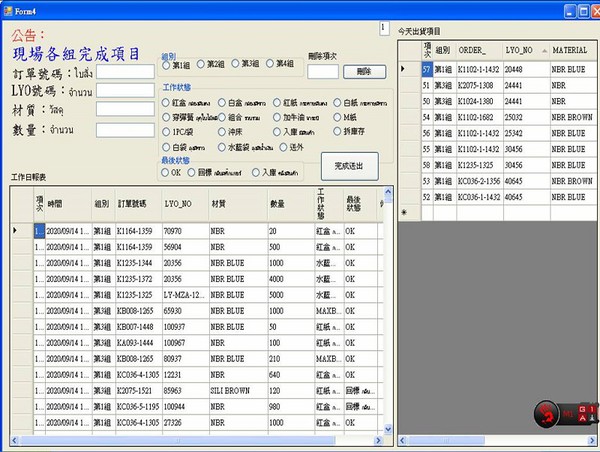The width and height of the screenshot is (600, 452).
Task: Choose the 紅盒 work status option
Action: 166,102
